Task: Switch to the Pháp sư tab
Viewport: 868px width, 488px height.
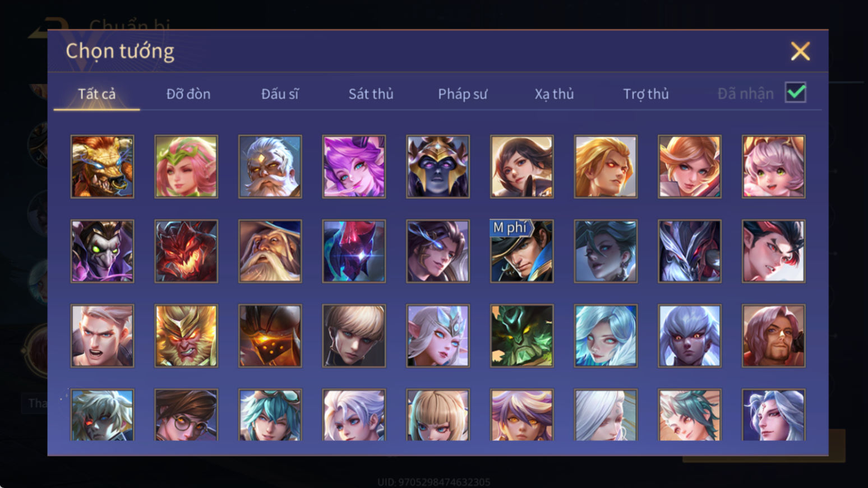Action: pyautogui.click(x=463, y=94)
